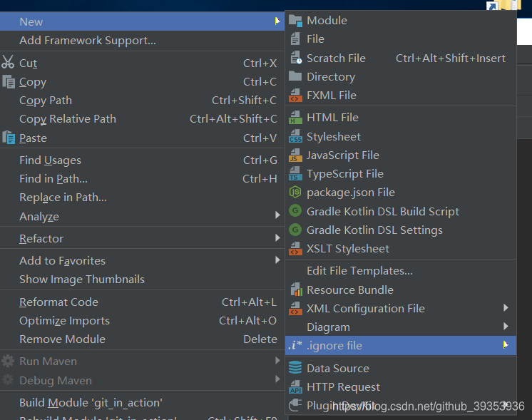Image resolution: width=532 pixels, height=420 pixels.
Task: Click the Ctrl+Alt+L shortcut label
Action: [x=250, y=302]
